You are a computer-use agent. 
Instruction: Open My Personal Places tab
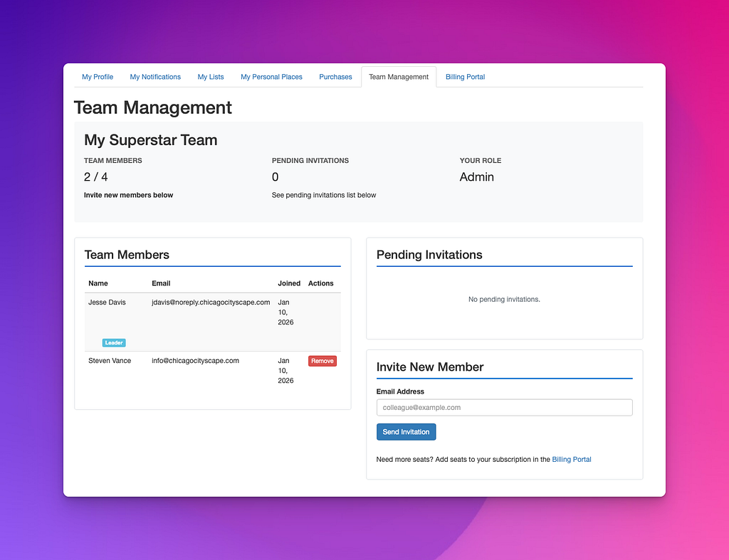click(271, 77)
